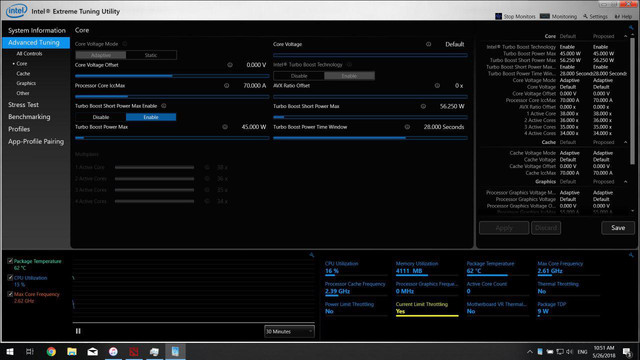Click wrench icon above settings summary panel
The width and height of the screenshot is (640, 360).
631,28
